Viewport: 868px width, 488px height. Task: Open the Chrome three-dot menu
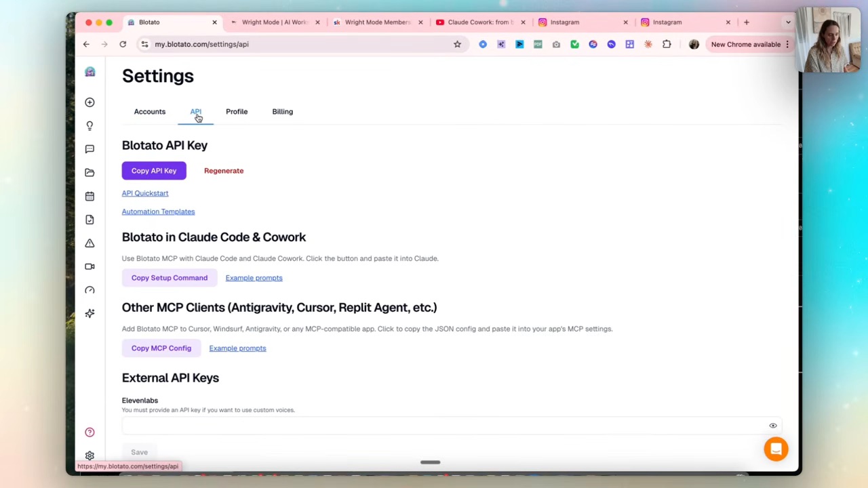point(787,44)
